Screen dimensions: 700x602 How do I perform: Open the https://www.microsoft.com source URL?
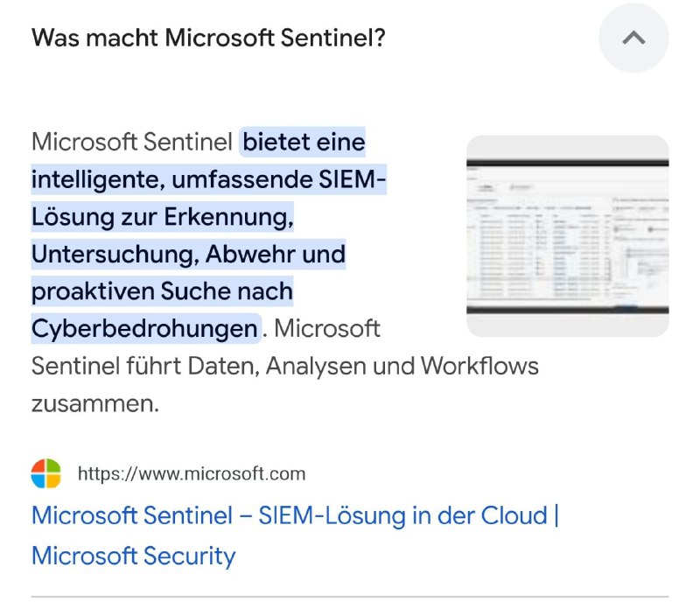[x=192, y=473]
